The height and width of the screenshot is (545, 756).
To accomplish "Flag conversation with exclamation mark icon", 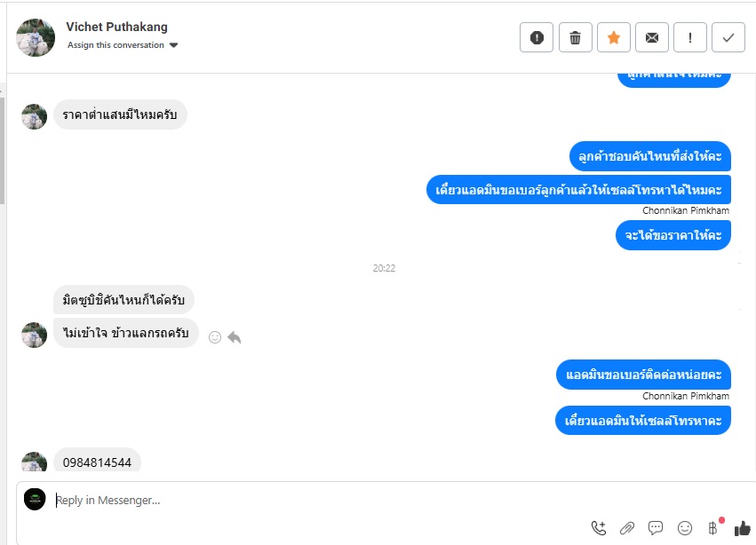I will pyautogui.click(x=690, y=37).
